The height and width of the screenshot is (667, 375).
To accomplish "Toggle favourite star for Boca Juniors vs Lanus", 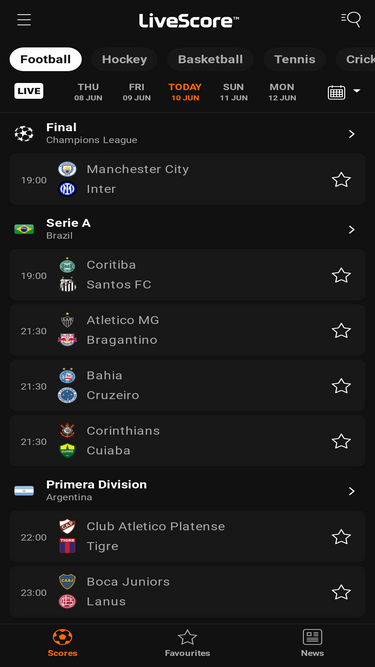I will pos(341,592).
